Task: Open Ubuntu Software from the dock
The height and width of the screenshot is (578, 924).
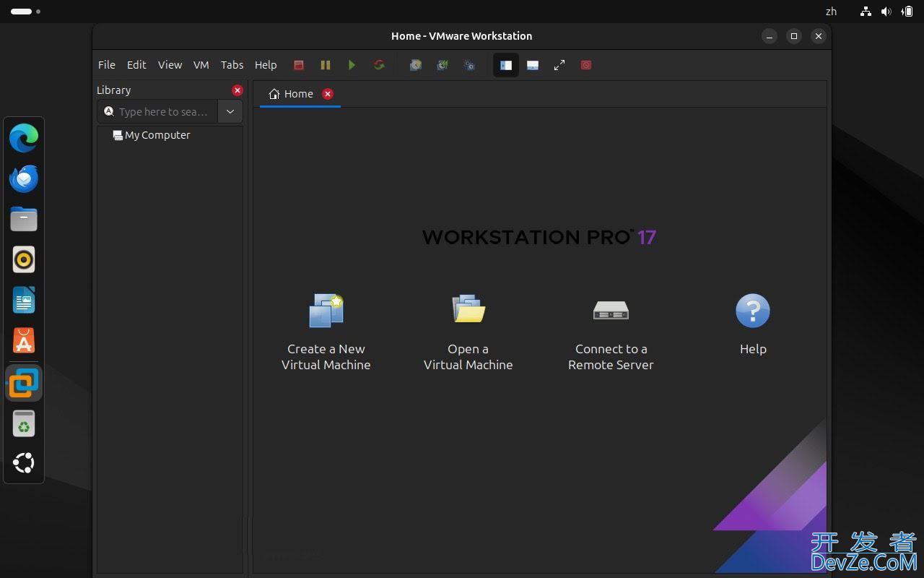Action: [x=24, y=340]
